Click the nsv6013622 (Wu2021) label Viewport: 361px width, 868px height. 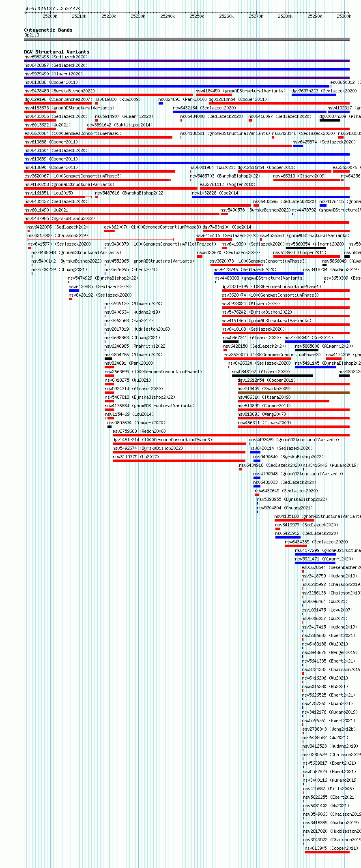click(47, 125)
